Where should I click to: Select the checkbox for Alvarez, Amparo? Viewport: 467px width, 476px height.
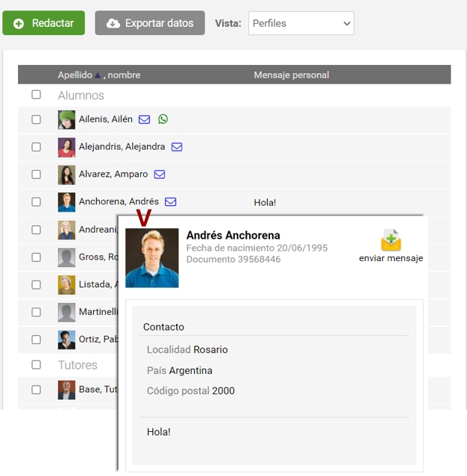(36, 175)
